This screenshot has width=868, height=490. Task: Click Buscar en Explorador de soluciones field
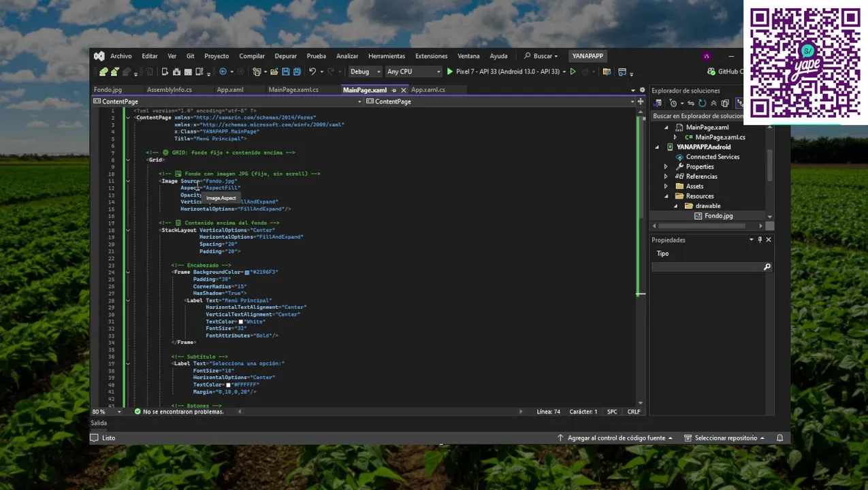pyautogui.click(x=697, y=116)
